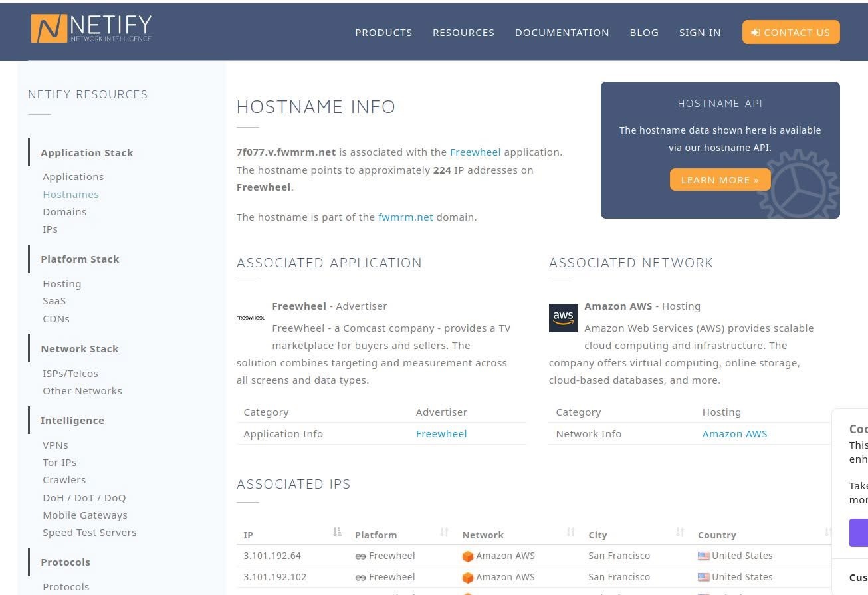Click the hostname 7f077.v.fwmrm.net text
This screenshot has height=595, width=868.
click(x=286, y=152)
